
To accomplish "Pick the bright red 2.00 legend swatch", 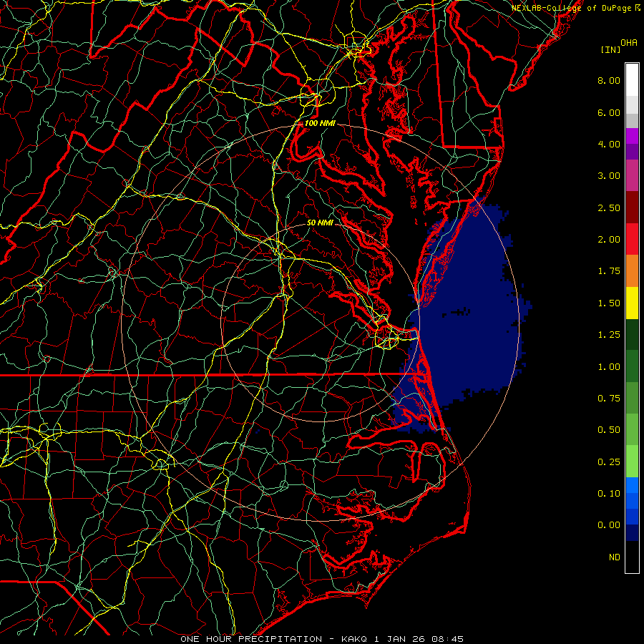I will click(632, 240).
